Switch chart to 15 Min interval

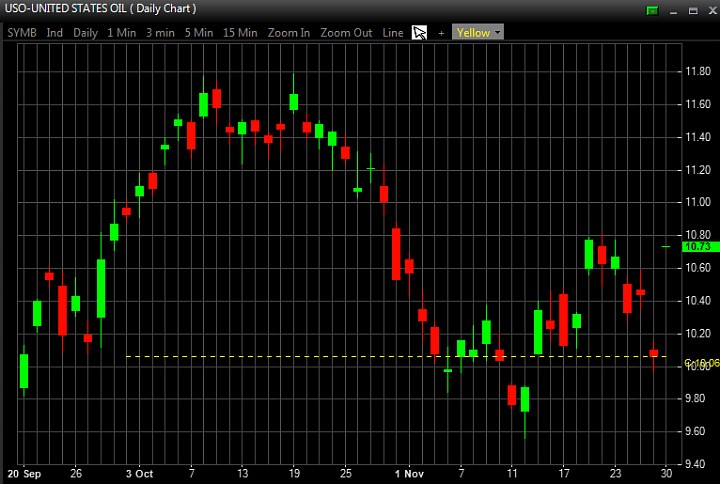coord(240,33)
